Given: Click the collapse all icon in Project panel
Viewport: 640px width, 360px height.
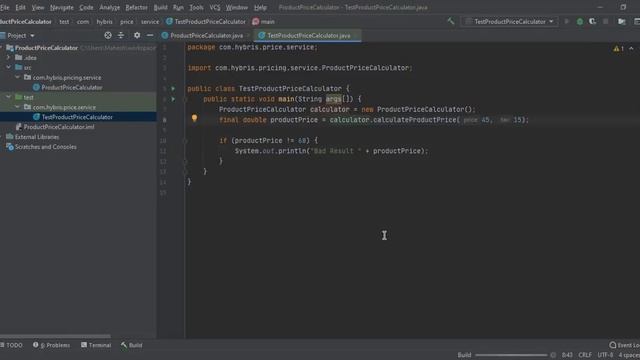Looking at the screenshot, I should [x=121, y=36].
